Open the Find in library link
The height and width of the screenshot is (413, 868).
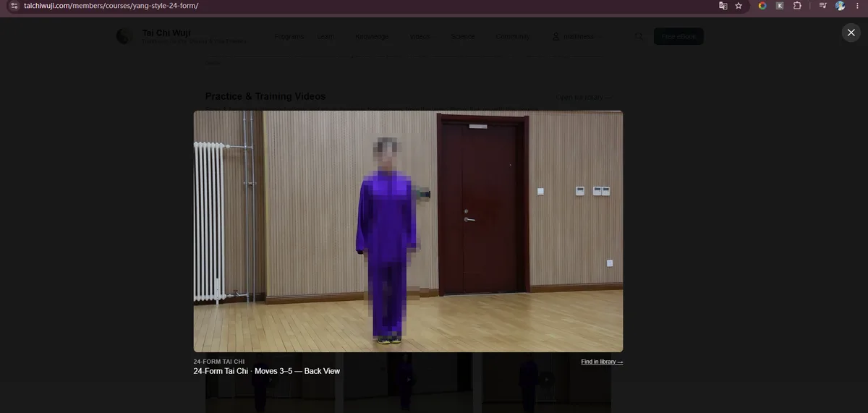[x=602, y=362]
